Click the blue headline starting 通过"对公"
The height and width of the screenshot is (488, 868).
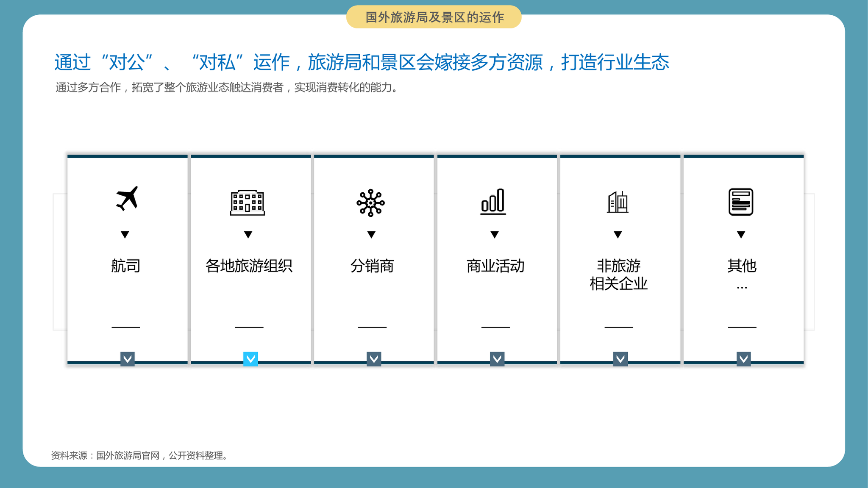pyautogui.click(x=362, y=62)
